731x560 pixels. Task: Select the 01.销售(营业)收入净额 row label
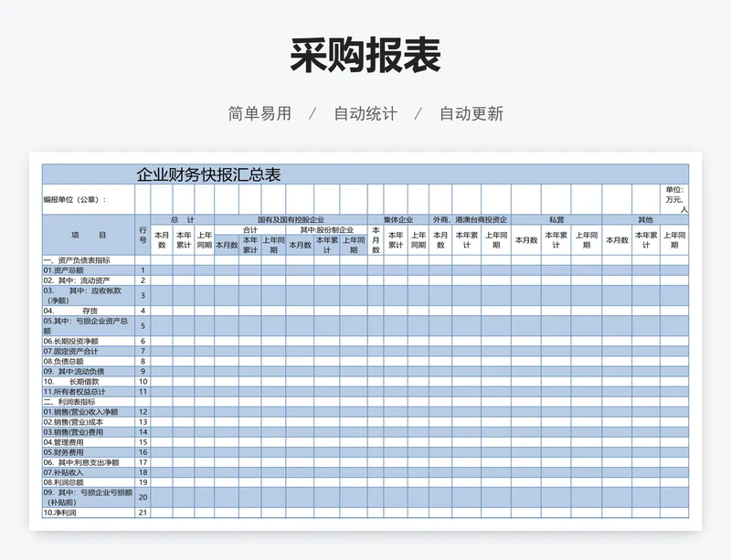[x=89, y=412]
